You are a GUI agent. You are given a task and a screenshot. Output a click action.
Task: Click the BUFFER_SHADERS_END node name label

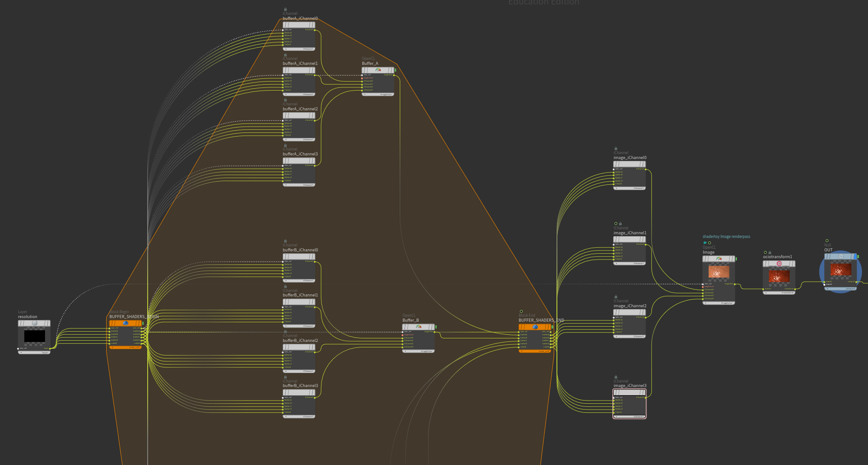point(541,320)
